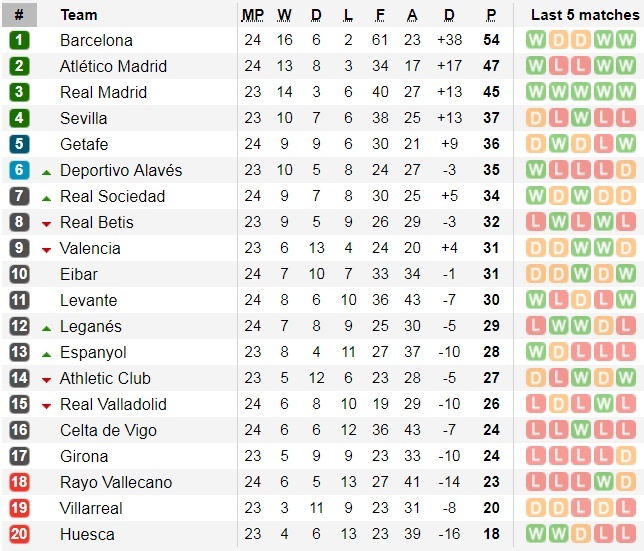Image resolution: width=644 pixels, height=551 pixels.
Task: Click the green up arrow beside Leganés
Action: click(x=46, y=327)
